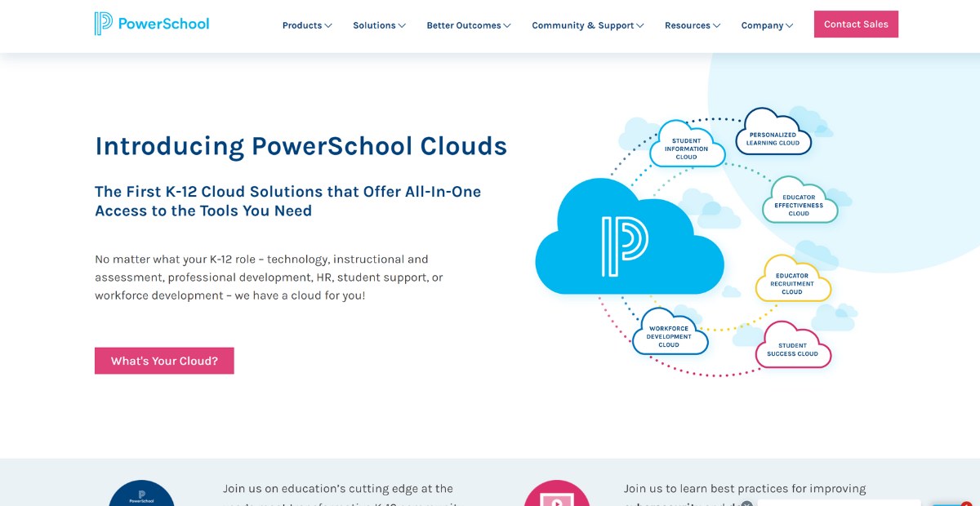Open the Better Outcomes menu
Viewport: 980px width, 506px height.
(469, 25)
